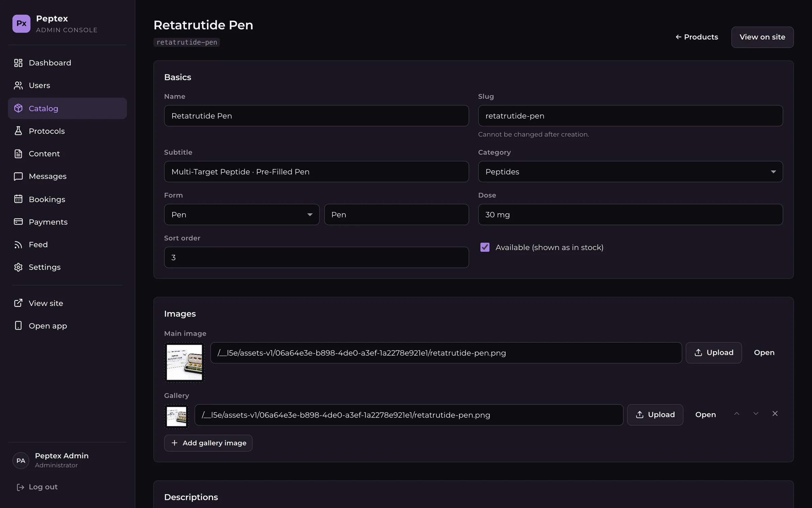The width and height of the screenshot is (812, 508).
Task: Click the Subtitle input field
Action: coord(316,172)
